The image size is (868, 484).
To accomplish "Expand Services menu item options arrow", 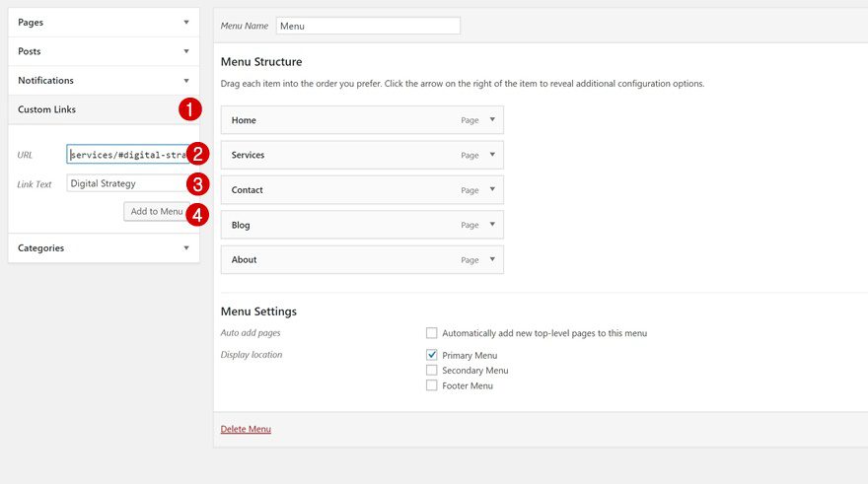I will [492, 155].
